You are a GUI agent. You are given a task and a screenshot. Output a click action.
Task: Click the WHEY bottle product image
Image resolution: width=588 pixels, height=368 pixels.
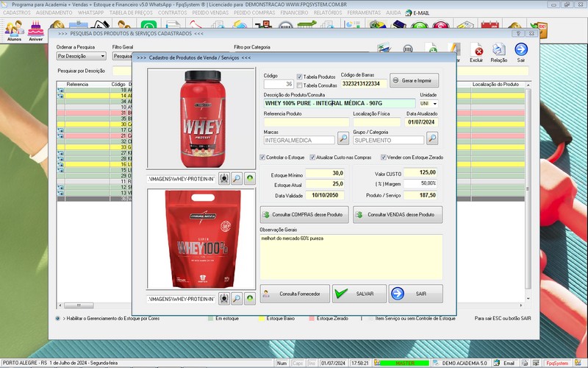201,118
